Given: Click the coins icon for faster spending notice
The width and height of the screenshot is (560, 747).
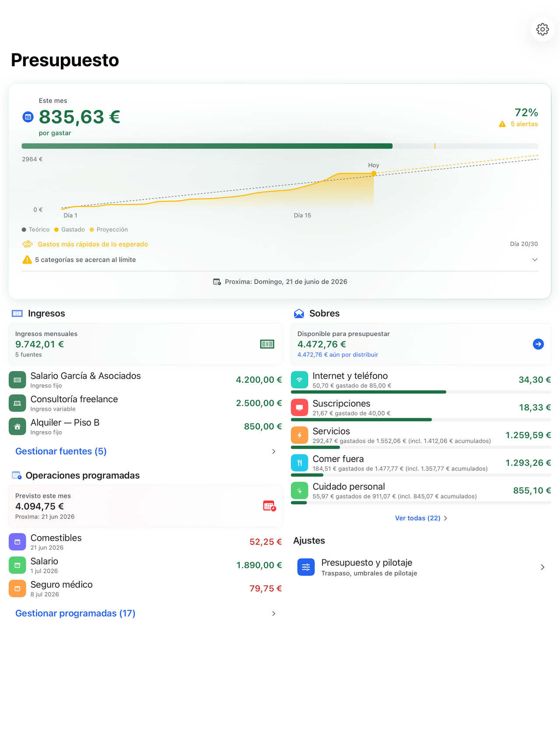Looking at the screenshot, I should (x=28, y=244).
